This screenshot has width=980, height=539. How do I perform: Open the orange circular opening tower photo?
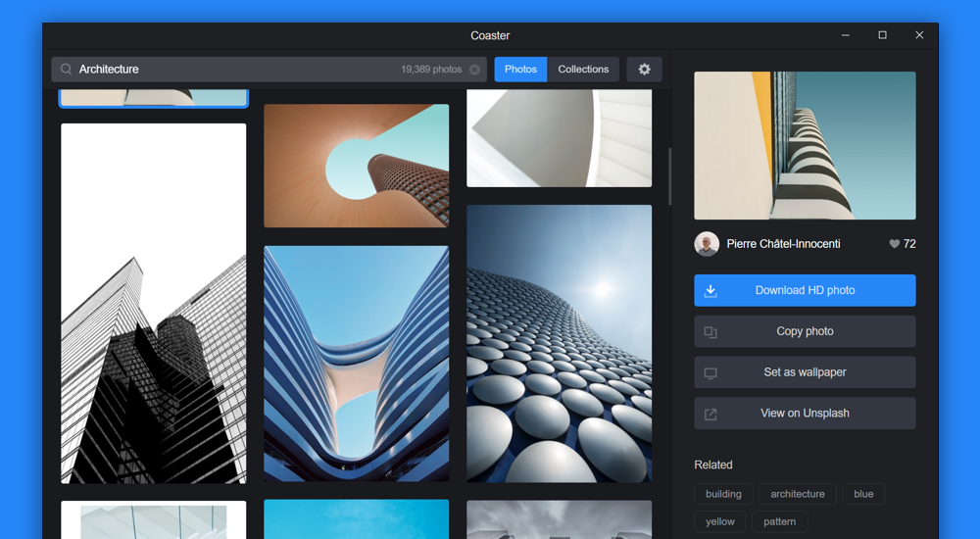(357, 166)
